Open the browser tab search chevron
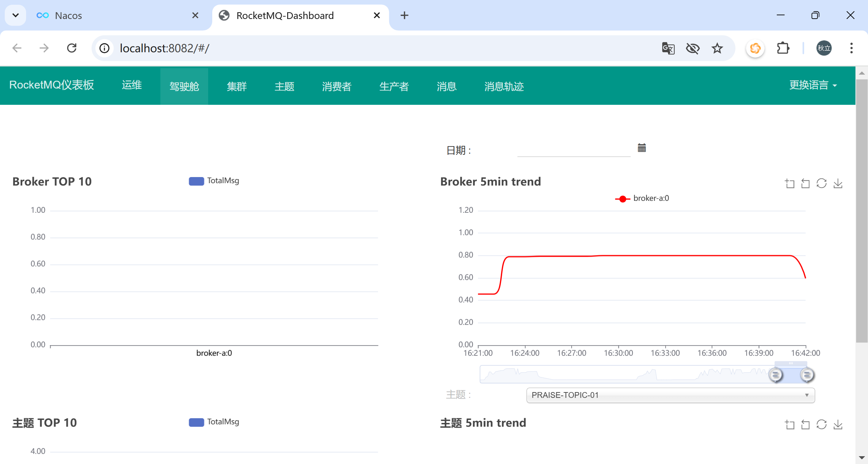Screen dimensions: 868x464 16,15
